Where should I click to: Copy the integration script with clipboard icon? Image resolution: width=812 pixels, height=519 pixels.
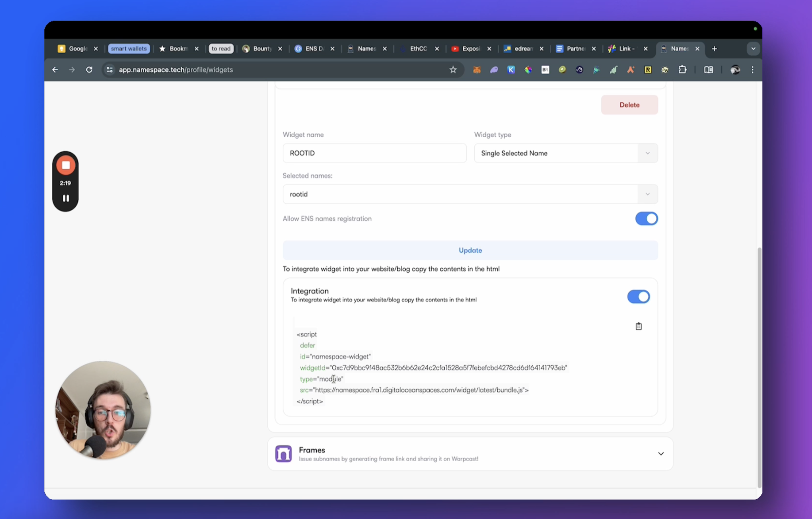[638, 326]
